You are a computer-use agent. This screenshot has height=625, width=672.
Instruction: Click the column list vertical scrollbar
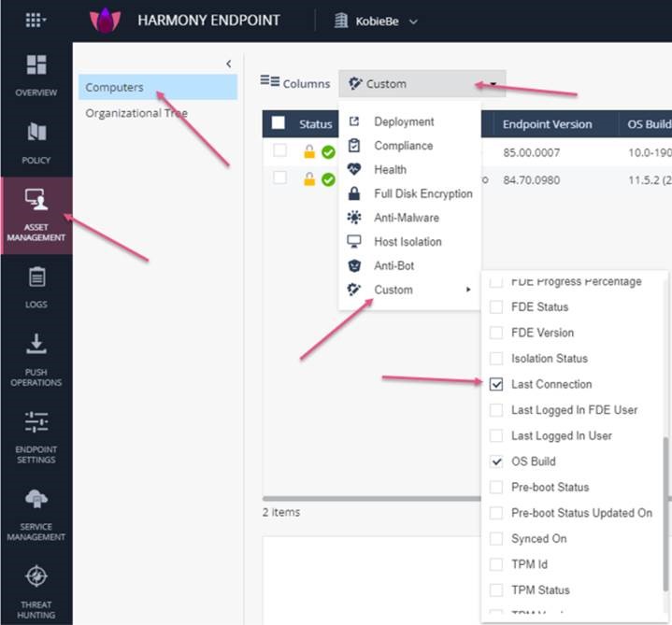pos(665,514)
